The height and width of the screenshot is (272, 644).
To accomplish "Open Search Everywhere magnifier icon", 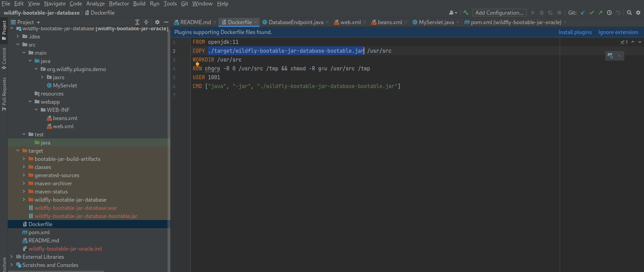I will click(x=629, y=13).
